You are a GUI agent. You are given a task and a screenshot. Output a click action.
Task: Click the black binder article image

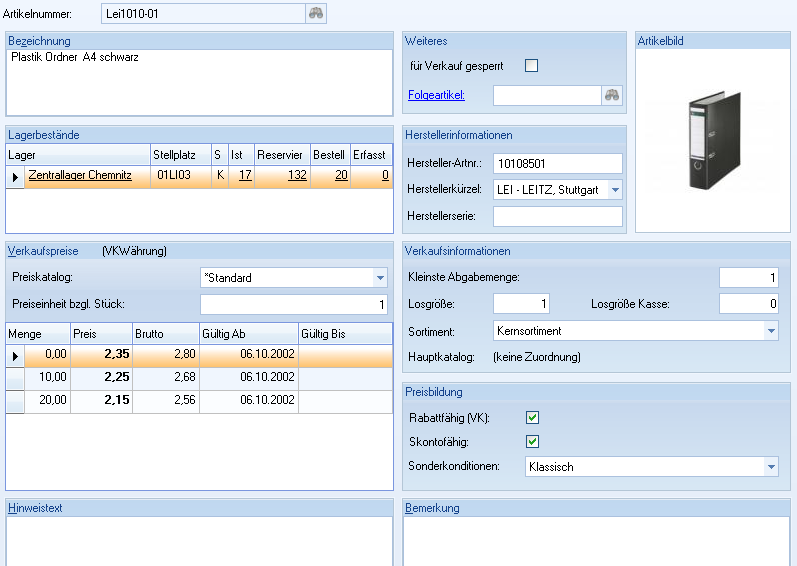click(x=712, y=141)
